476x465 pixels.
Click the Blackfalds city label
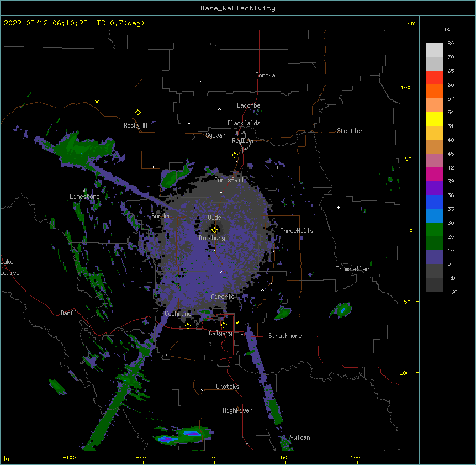(x=244, y=123)
